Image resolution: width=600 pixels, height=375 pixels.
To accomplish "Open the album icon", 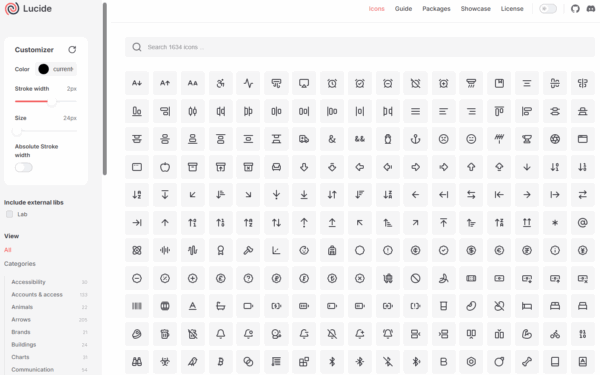I will (499, 83).
